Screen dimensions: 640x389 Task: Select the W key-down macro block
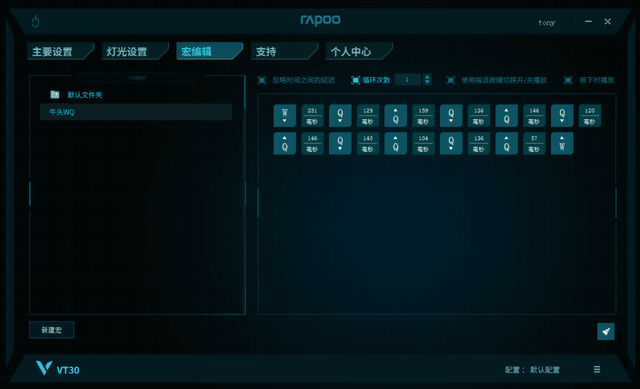click(x=284, y=116)
